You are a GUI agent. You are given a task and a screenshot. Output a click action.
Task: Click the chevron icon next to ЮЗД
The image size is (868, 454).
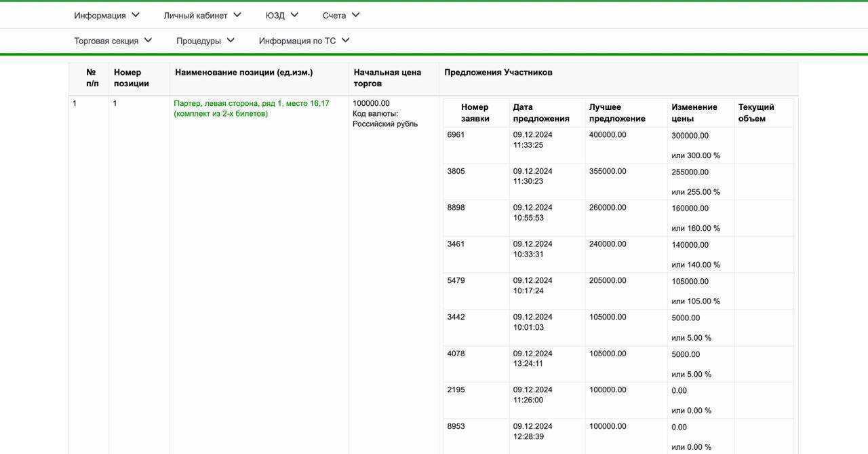(294, 15)
